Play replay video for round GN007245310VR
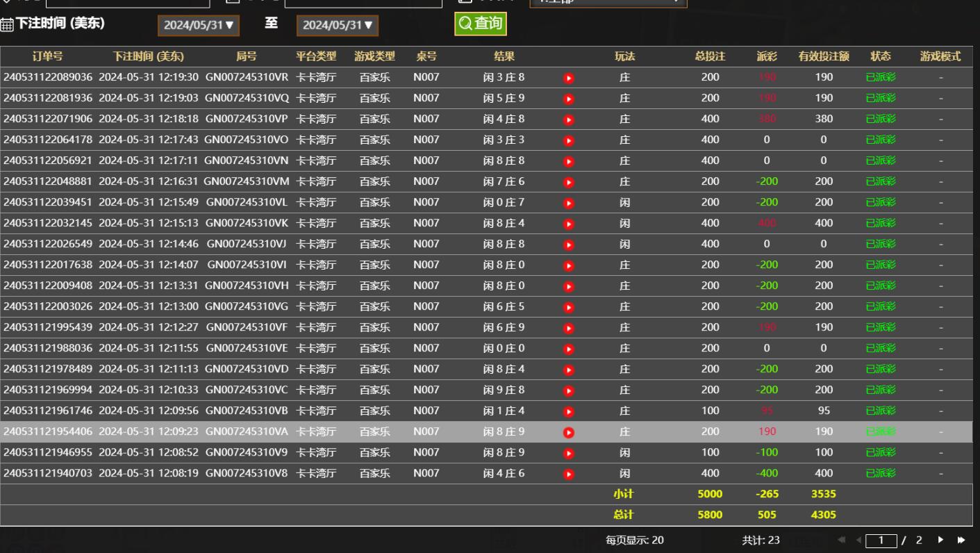The width and height of the screenshot is (980, 553). (x=569, y=79)
